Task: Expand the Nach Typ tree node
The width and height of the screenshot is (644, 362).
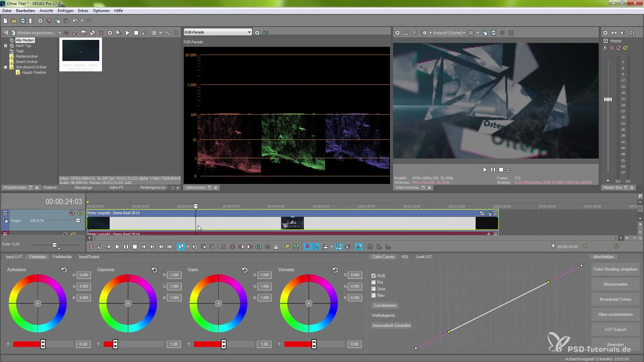Action: pyautogui.click(x=5, y=46)
